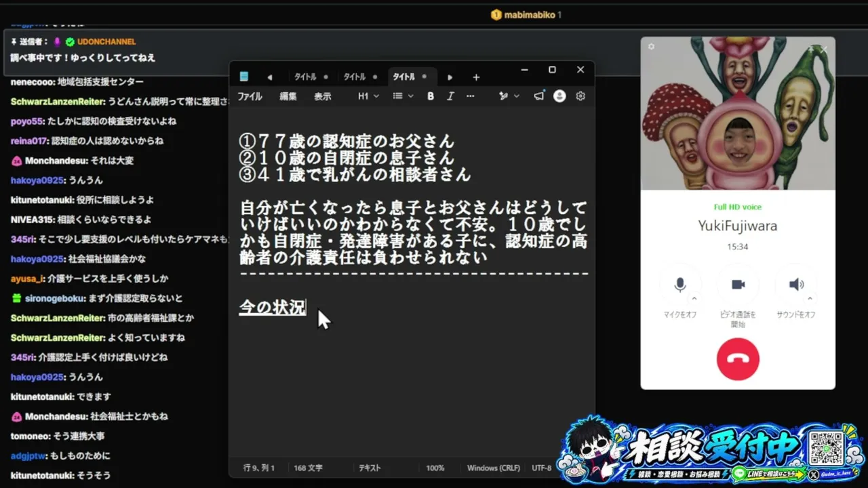Expand speaker device options chevron
Screen dimensions: 868x488
tap(810, 299)
